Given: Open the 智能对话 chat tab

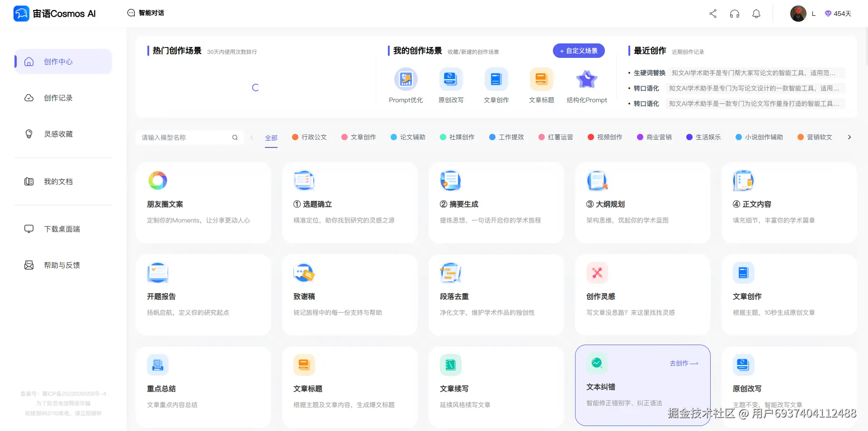Looking at the screenshot, I should 146,13.
